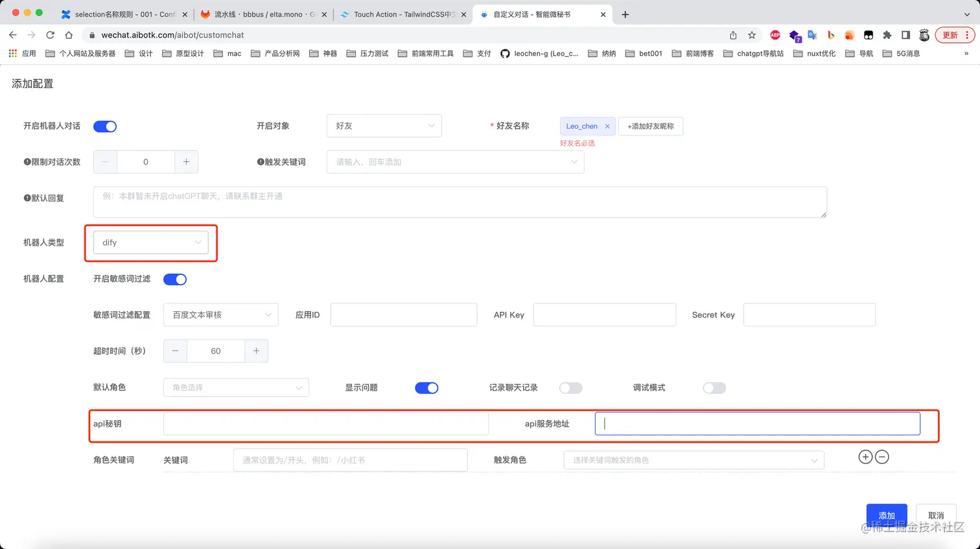The width and height of the screenshot is (980, 549).
Task: Toggle the 开启机器人对话 switch
Action: [105, 126]
